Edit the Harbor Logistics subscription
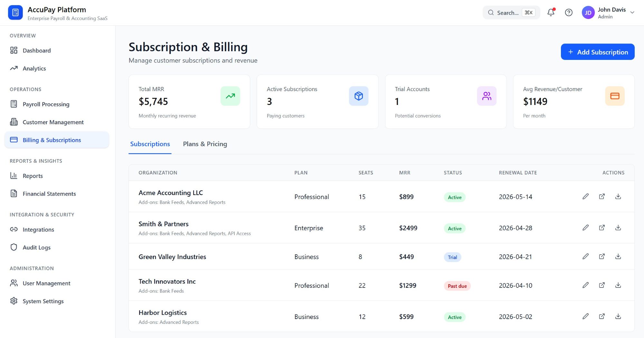Screen dimensions: 644x338 pyautogui.click(x=585, y=316)
